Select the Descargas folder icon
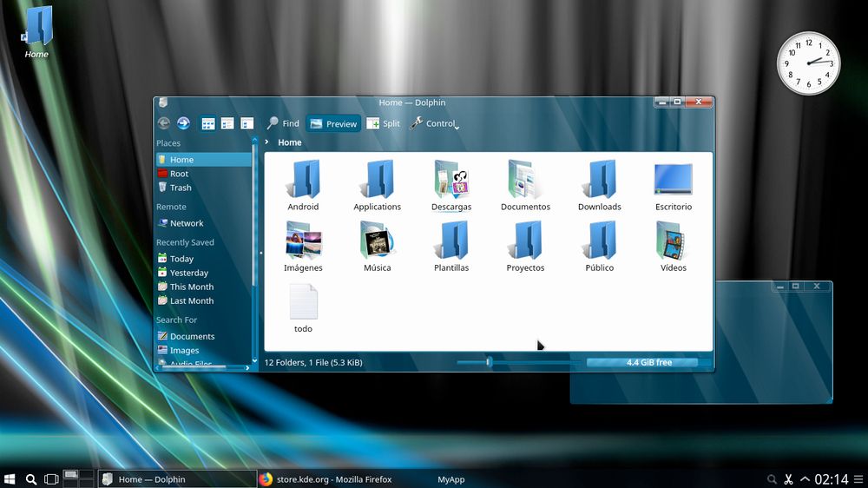Viewport: 868px width, 488px height. (451, 180)
